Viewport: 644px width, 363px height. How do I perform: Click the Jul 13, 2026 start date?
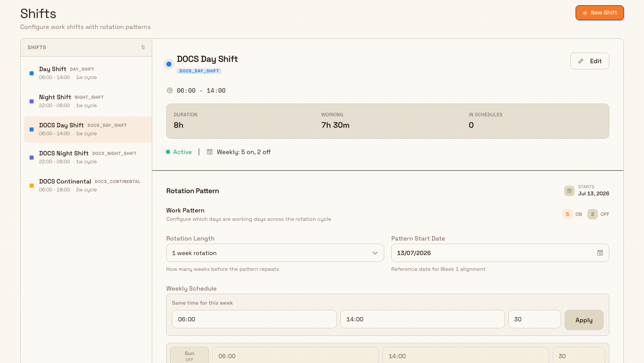pyautogui.click(x=594, y=194)
